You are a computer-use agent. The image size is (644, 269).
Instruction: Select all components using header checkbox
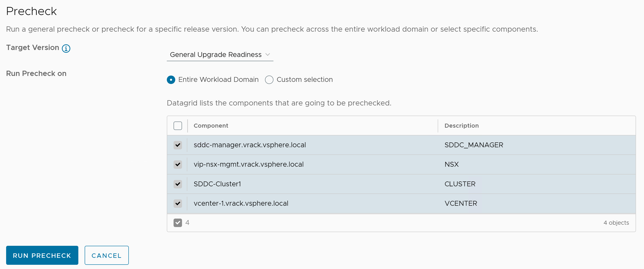pos(178,126)
